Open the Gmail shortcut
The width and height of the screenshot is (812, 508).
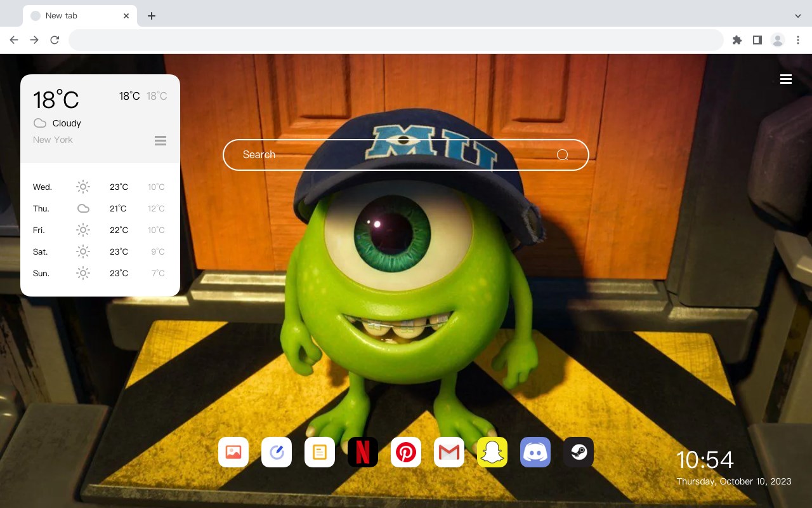449,452
